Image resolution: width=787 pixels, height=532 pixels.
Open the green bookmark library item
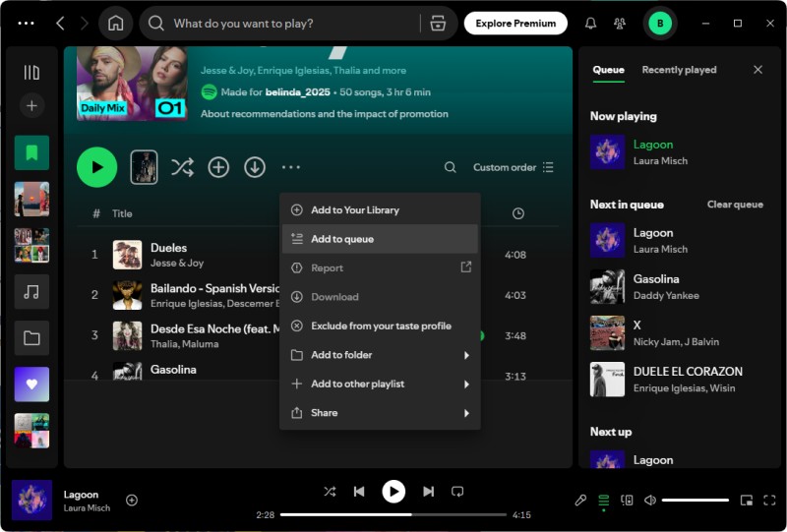(31, 152)
